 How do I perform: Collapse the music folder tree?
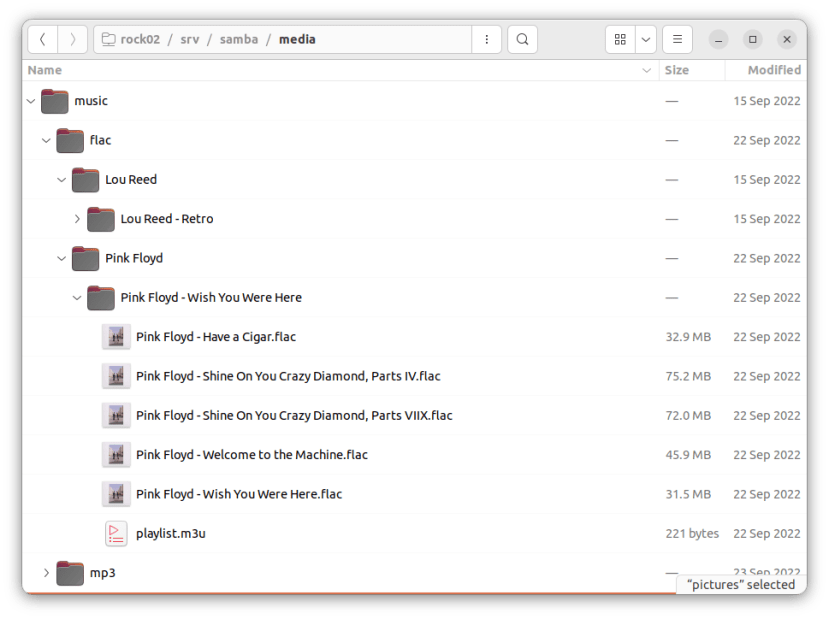pos(31,101)
